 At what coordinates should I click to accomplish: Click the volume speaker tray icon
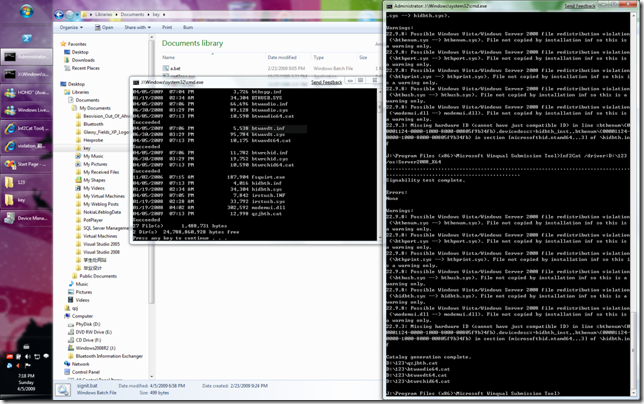click(x=28, y=356)
